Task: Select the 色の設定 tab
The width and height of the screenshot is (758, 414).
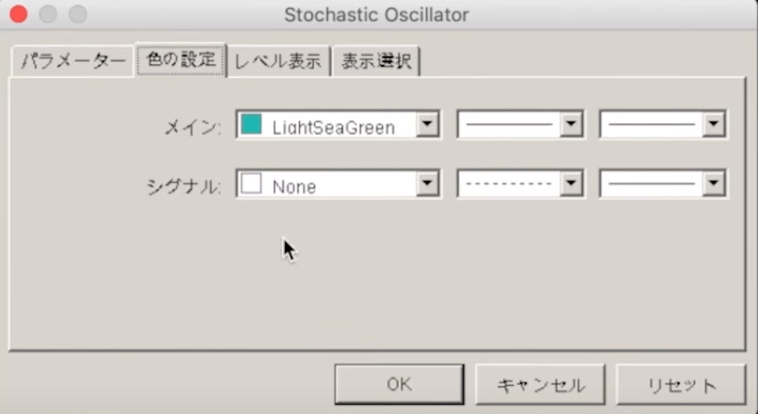Action: coord(181,59)
